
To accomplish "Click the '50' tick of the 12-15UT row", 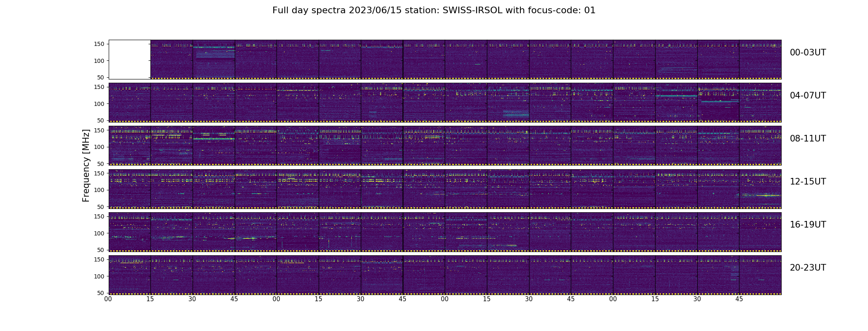I will pos(101,206).
